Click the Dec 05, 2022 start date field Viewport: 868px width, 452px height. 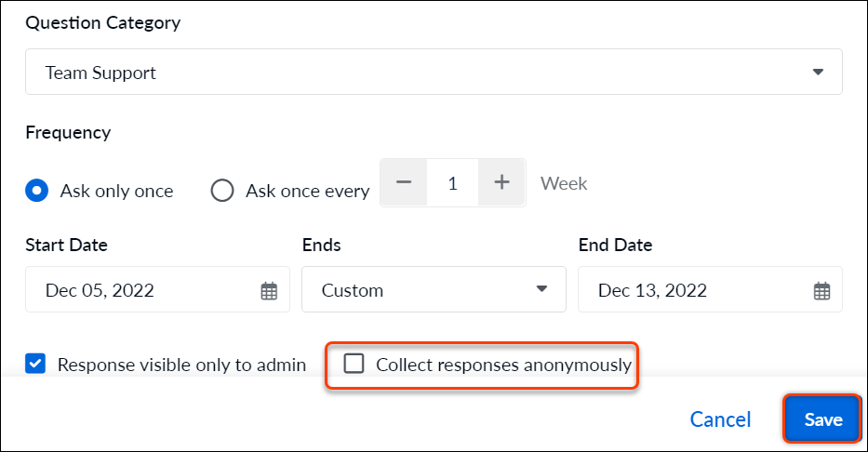click(x=158, y=289)
